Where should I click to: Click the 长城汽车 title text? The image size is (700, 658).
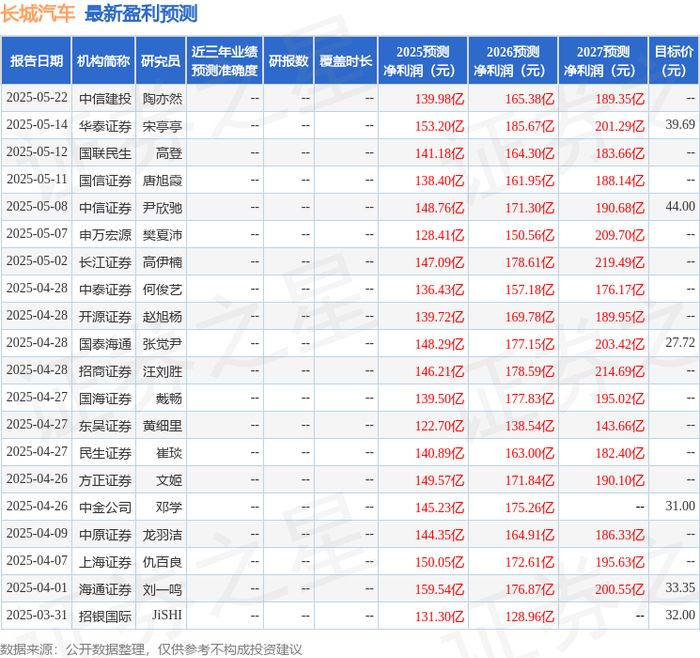click(38, 13)
